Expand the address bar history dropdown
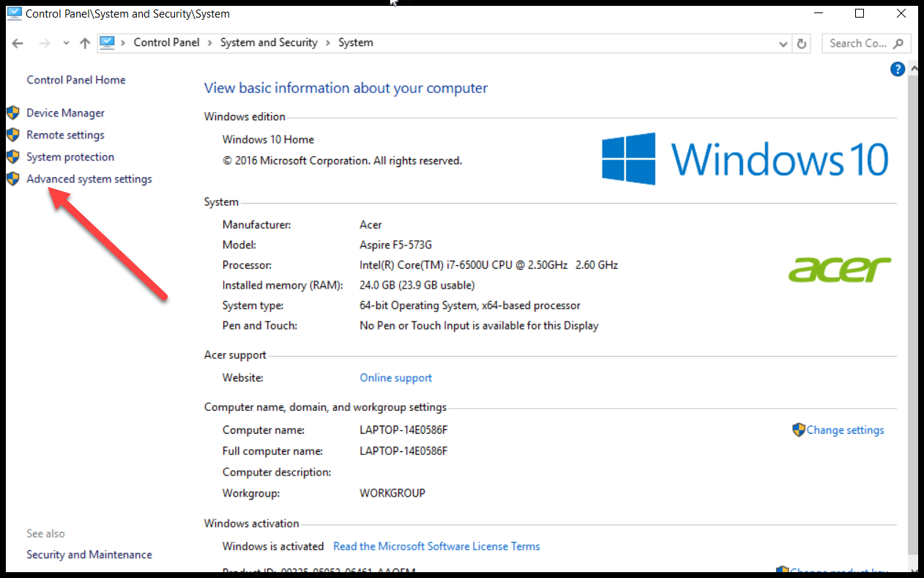Screen dimensions: 924x578 pos(783,44)
